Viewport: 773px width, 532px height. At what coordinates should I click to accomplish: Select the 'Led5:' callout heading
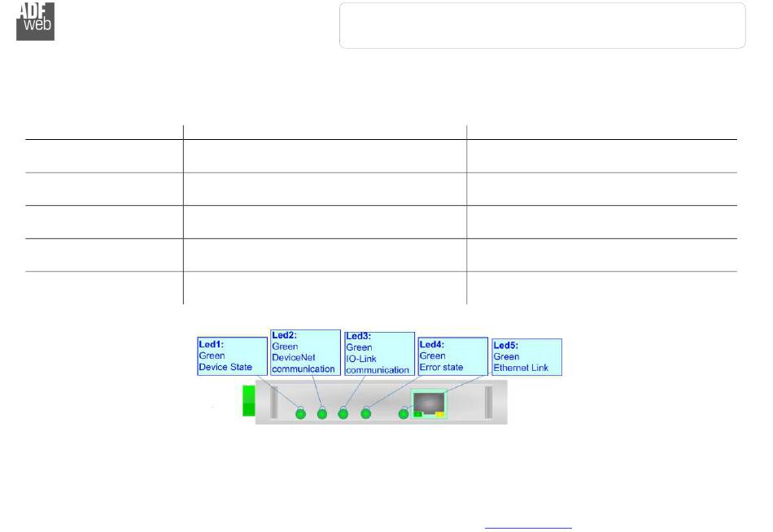[506, 345]
